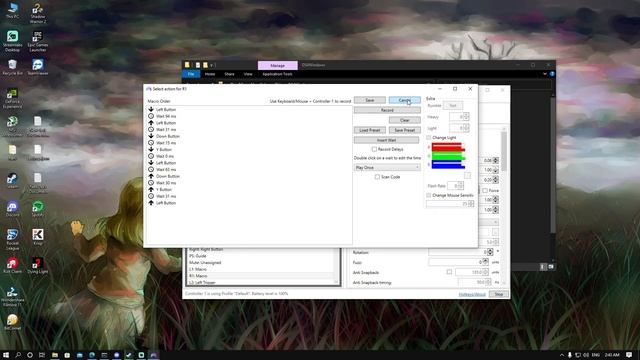Image resolution: width=640 pixels, height=360 pixels.
Task: Start recording with the Record button
Action: (x=387, y=110)
